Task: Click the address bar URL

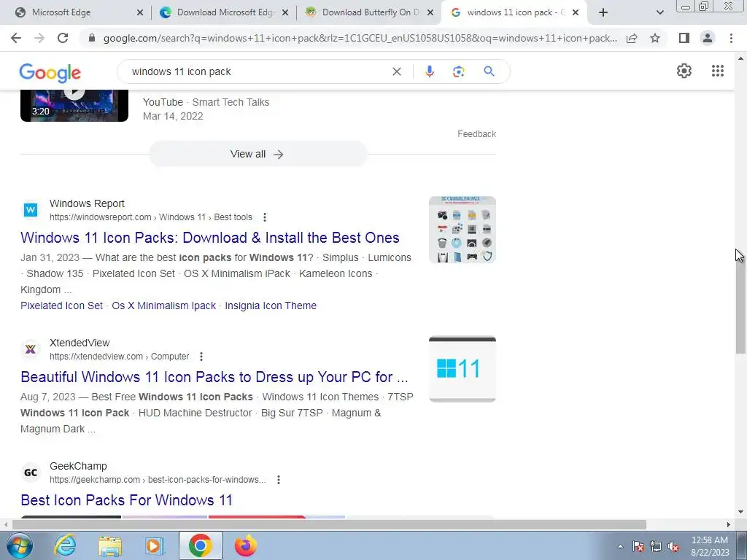Action: (x=360, y=38)
